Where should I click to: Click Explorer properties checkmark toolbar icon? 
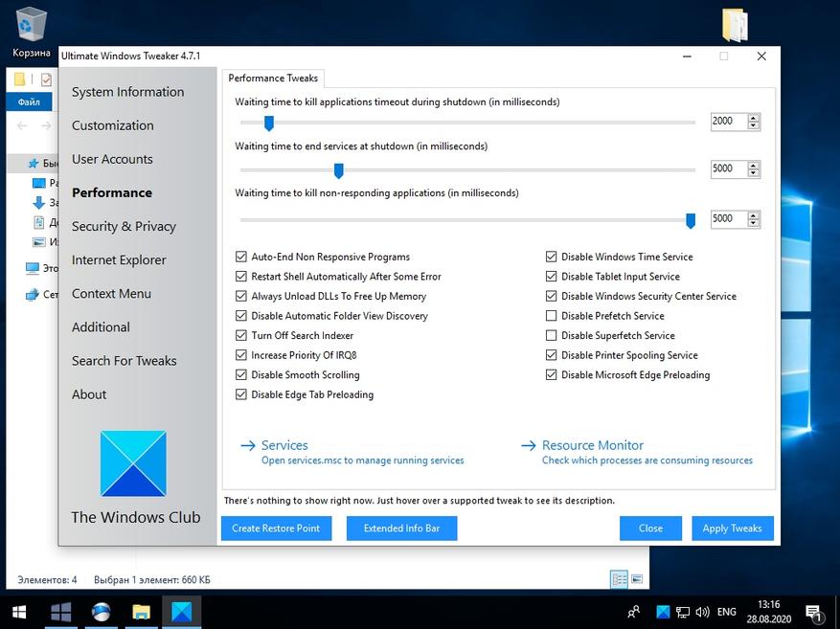coord(47,79)
